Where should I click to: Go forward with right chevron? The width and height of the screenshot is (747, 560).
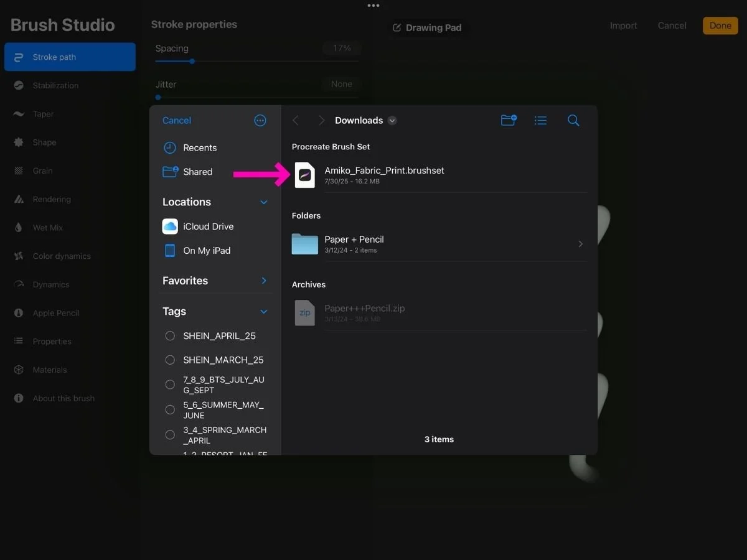tap(321, 121)
